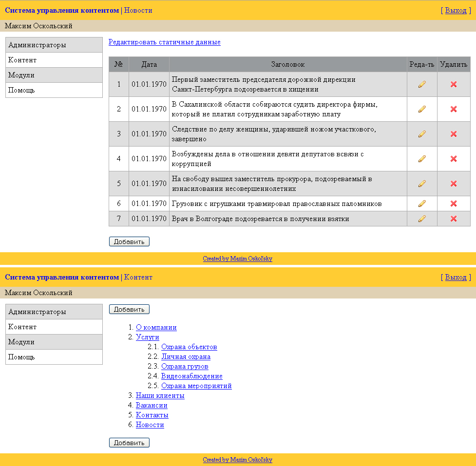
Task: Open the Модули section in the sidebar
Action: click(22, 75)
